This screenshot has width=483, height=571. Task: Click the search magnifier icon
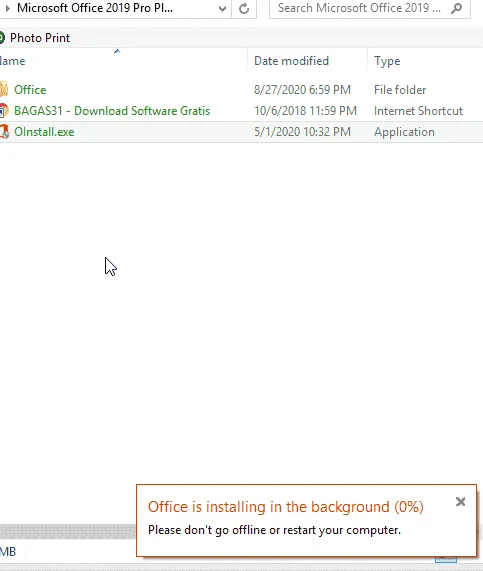click(456, 8)
